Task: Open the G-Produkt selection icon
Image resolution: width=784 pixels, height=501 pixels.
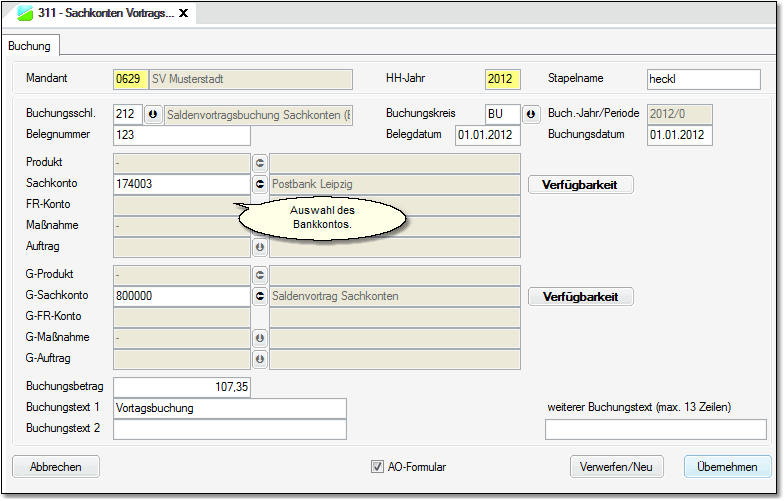Action: tap(259, 274)
